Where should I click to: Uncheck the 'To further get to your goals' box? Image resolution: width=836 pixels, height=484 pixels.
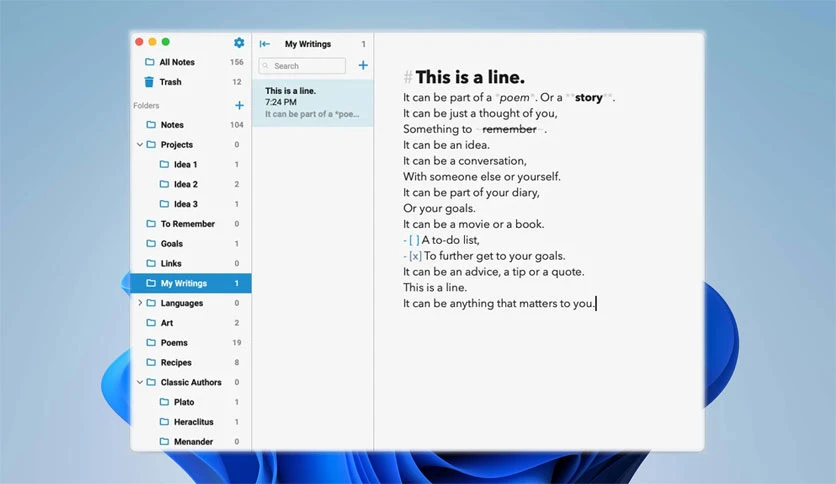(415, 256)
